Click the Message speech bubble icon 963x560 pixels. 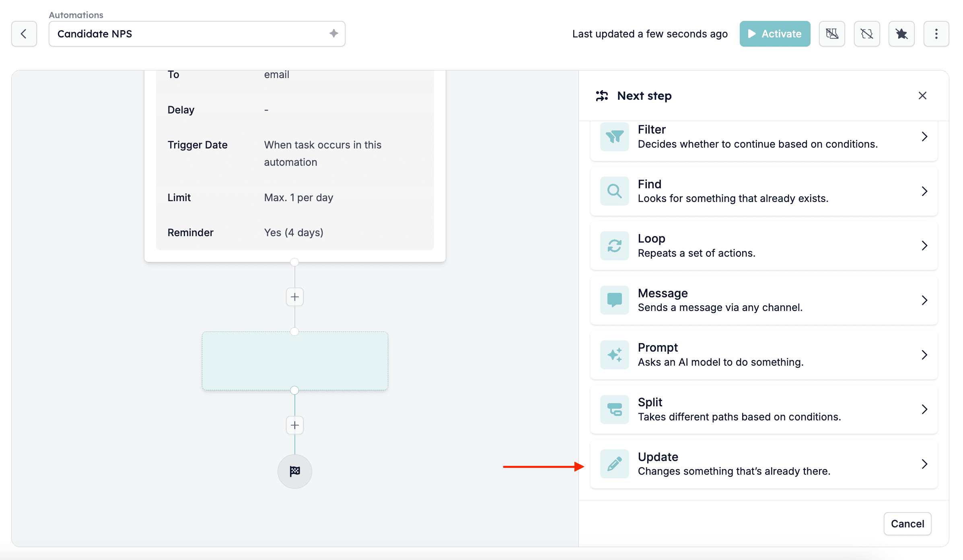(614, 300)
